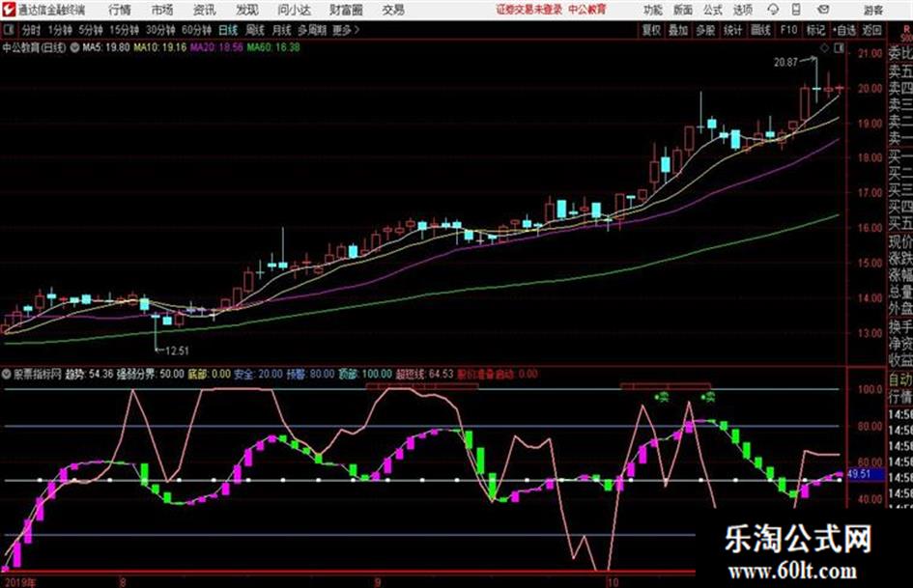The image size is (913, 588).
Task: Open the 功能 menu
Action: 653,11
